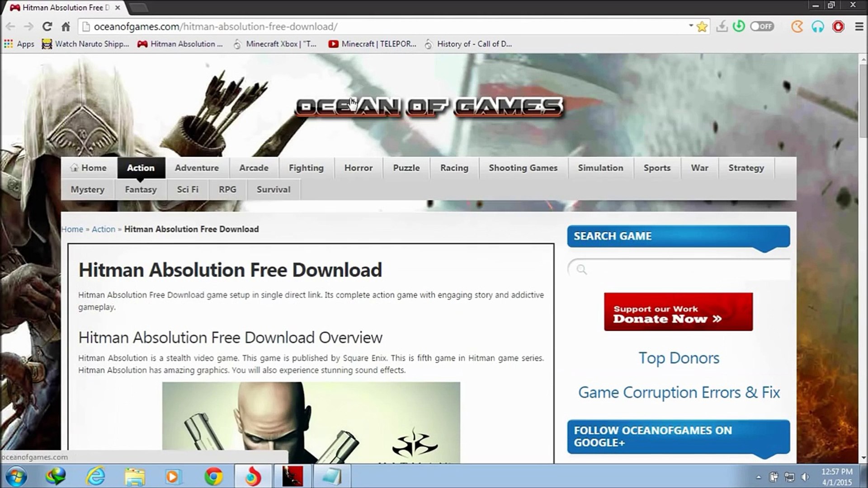Select the Shooting Games menu item
The height and width of the screenshot is (488, 868).
click(x=523, y=168)
